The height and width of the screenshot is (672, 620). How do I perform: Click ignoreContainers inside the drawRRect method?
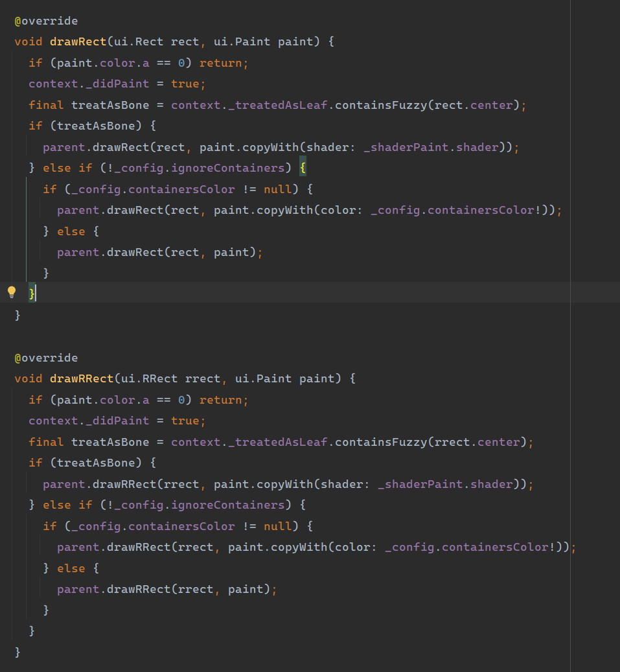click(228, 505)
